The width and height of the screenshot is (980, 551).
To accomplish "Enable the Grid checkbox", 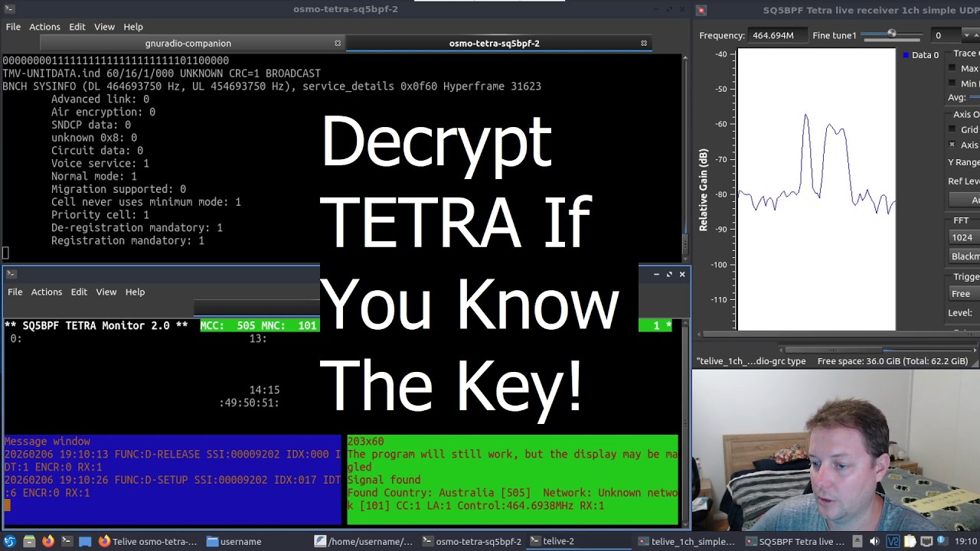I will [952, 129].
